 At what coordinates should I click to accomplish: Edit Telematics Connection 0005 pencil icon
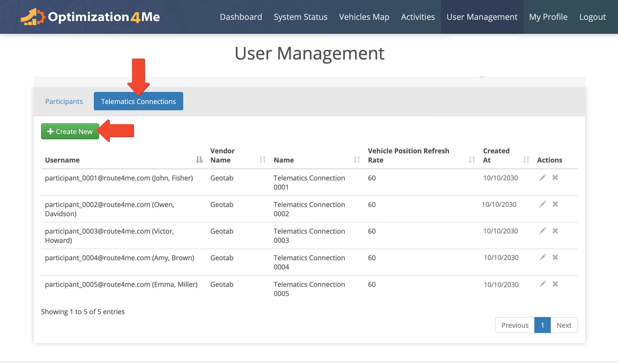tap(543, 284)
